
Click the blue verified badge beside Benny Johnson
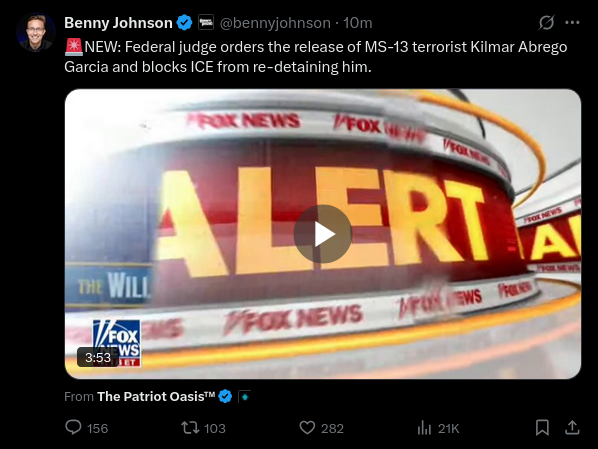[x=185, y=23]
